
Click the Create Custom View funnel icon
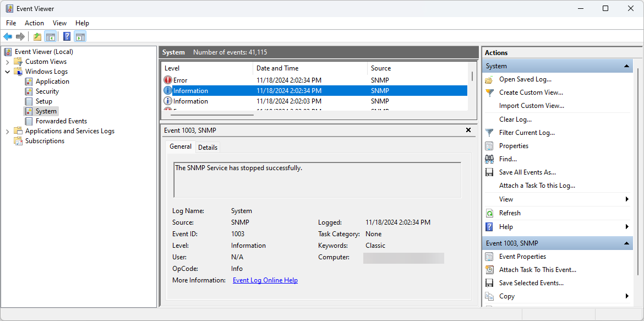click(x=490, y=92)
